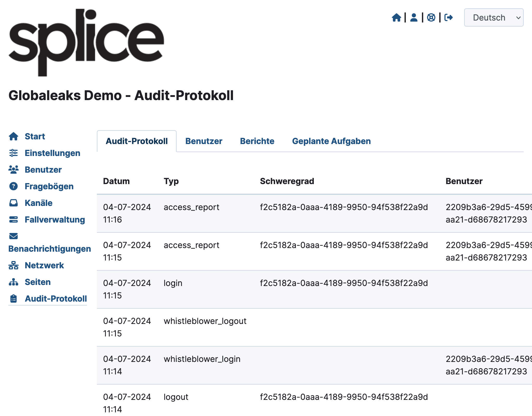Open Start in sidebar
Image resolution: width=532 pixels, height=416 pixels.
pyautogui.click(x=35, y=136)
